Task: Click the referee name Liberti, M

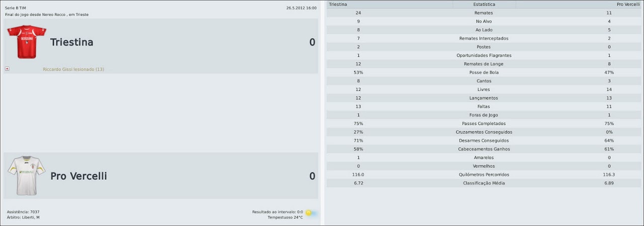Action: pyautogui.click(x=31, y=217)
